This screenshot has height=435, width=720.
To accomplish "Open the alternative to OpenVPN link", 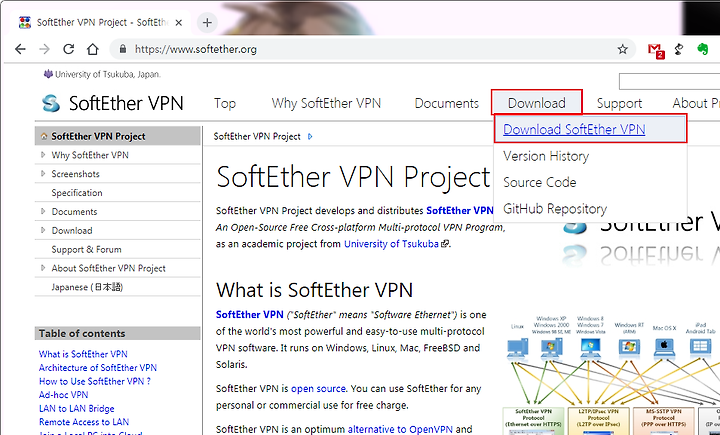I will 400,429.
